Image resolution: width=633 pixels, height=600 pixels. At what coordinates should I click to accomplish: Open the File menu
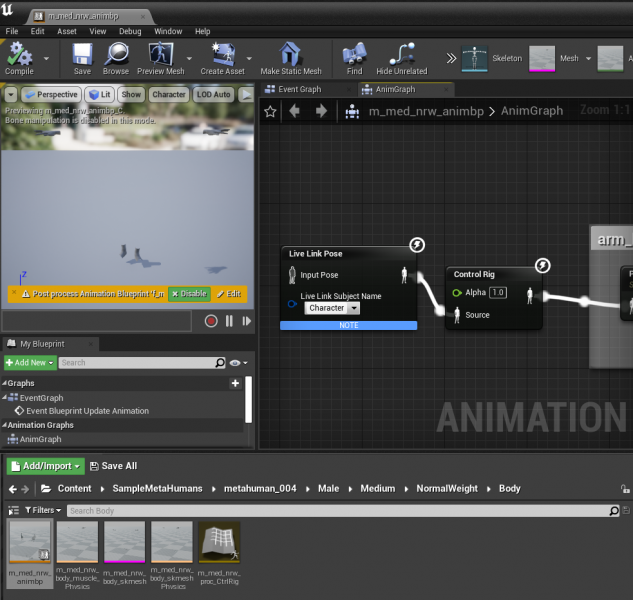12,31
